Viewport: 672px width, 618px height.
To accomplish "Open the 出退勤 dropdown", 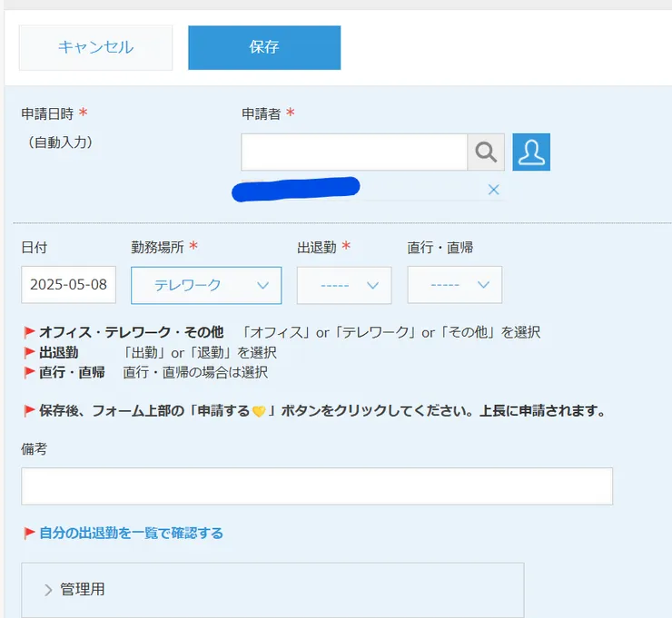I will [344, 285].
